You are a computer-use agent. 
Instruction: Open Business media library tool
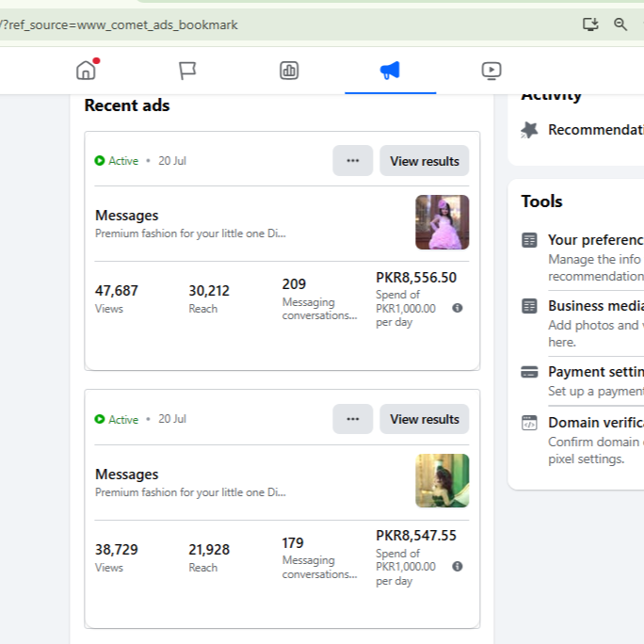click(595, 306)
